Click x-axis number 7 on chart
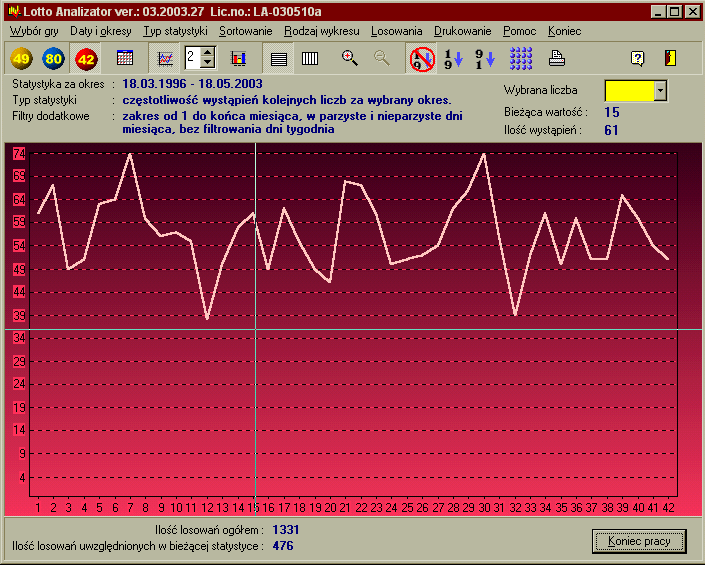Viewport: 705px width, 565px height. (130, 507)
